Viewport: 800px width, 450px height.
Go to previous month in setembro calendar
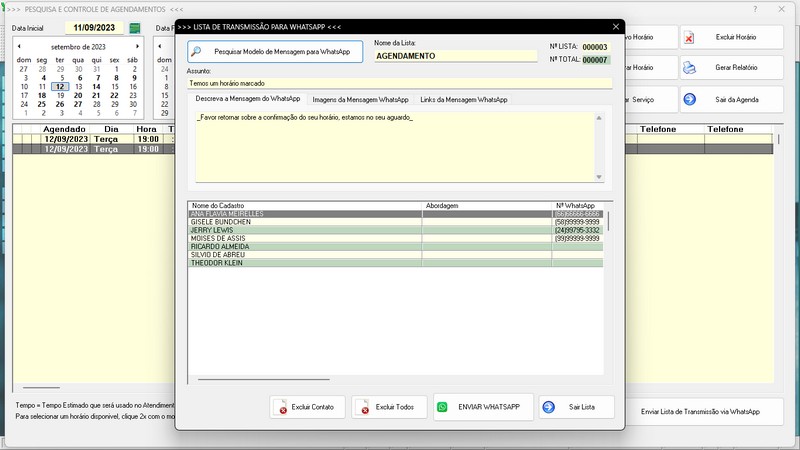click(19, 47)
